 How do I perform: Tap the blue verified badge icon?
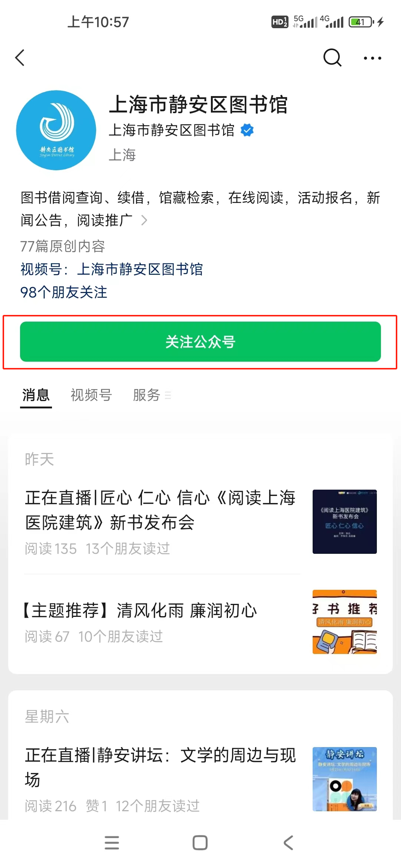(247, 130)
